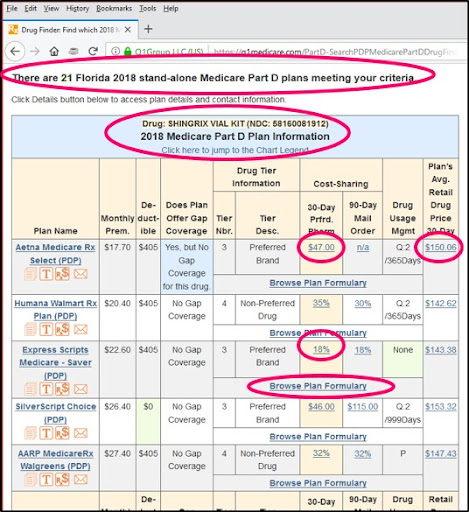Click the $153.32 retail drug price
The height and width of the screenshot is (512, 469).
tap(441, 407)
